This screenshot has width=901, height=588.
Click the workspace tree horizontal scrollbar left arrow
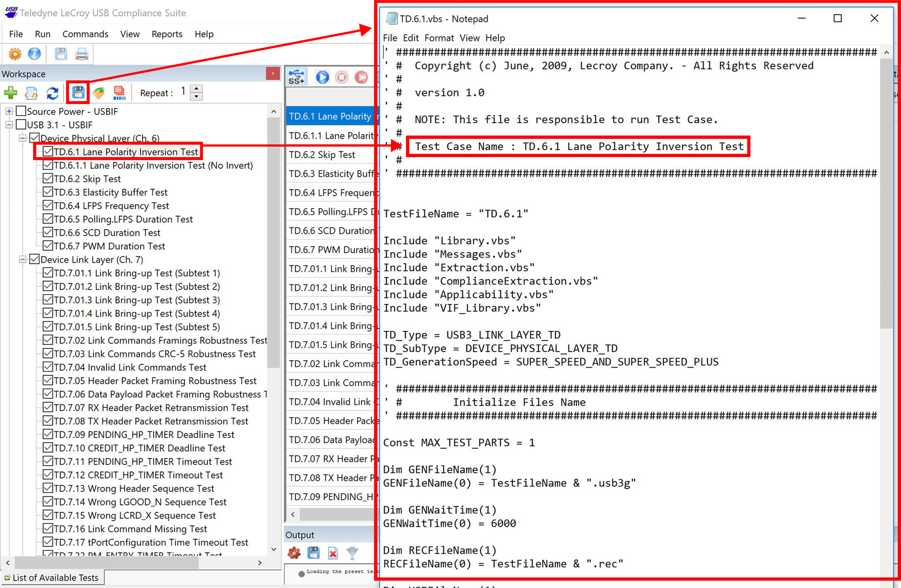click(x=8, y=563)
